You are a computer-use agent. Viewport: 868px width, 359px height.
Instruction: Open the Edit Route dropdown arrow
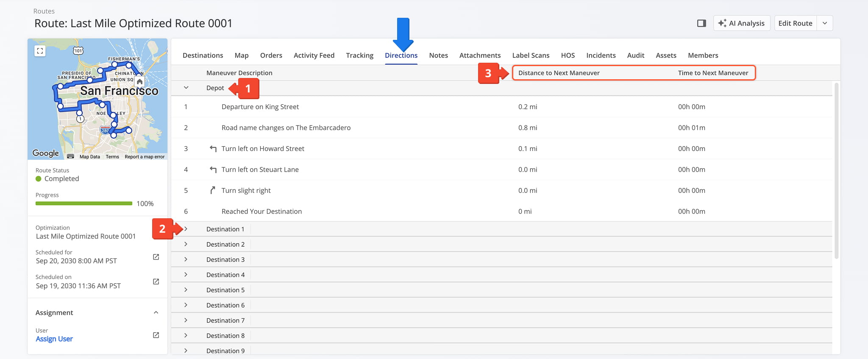click(825, 23)
